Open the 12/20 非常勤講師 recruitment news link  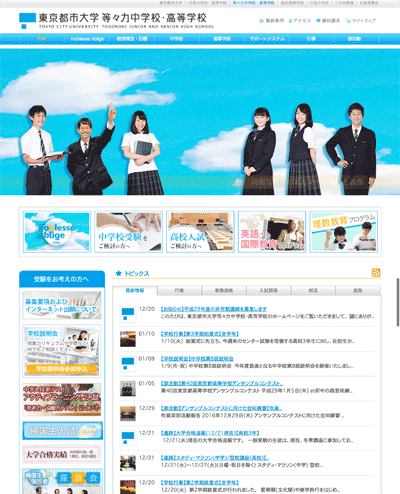pyautogui.click(x=214, y=309)
